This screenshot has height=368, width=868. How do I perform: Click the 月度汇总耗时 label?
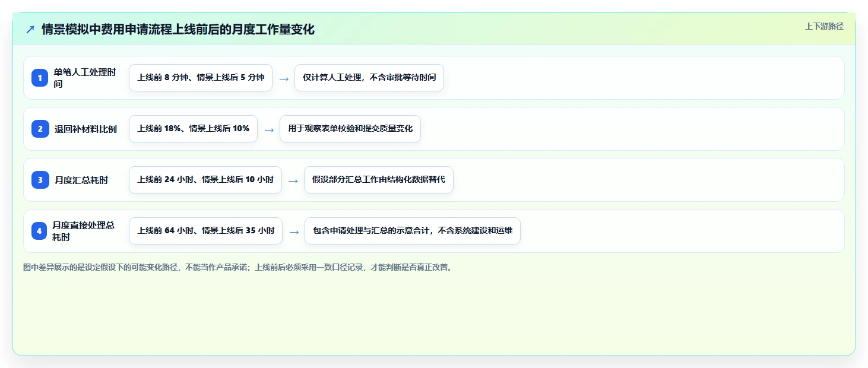81,180
